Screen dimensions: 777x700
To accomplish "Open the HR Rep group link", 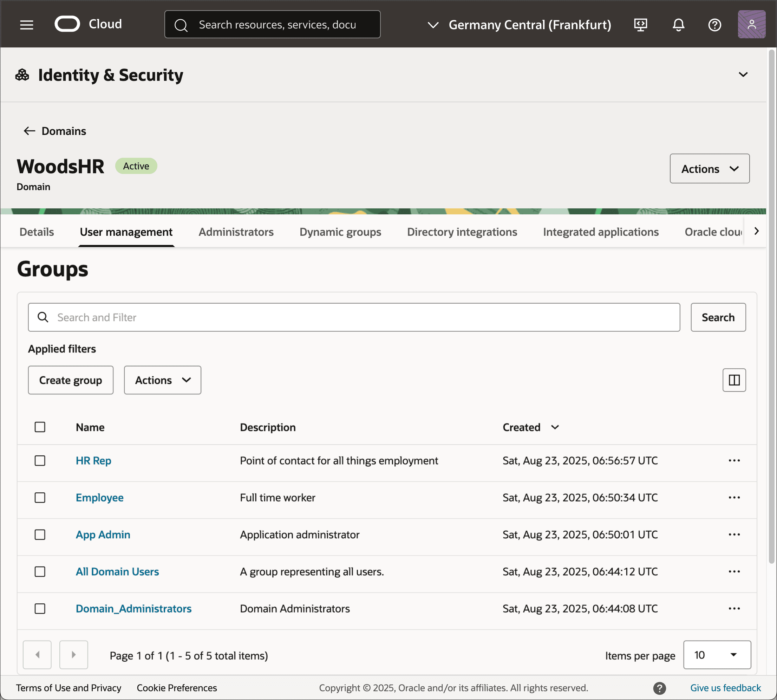I will point(93,460).
